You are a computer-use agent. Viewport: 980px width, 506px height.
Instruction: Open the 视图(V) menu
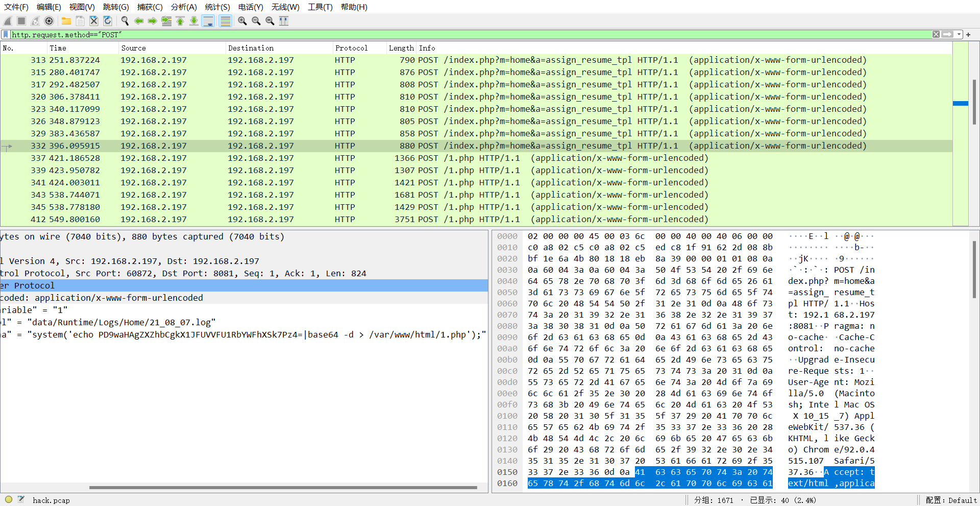[82, 7]
